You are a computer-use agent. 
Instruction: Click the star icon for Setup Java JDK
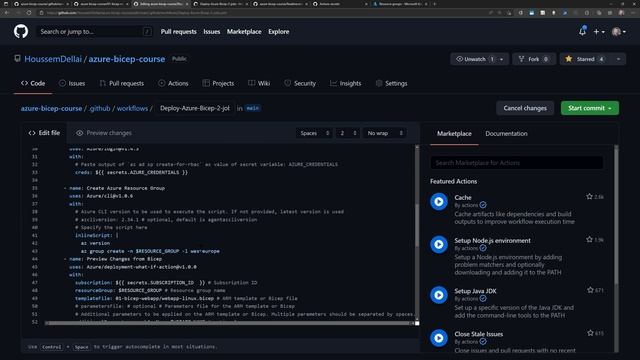click(x=590, y=290)
